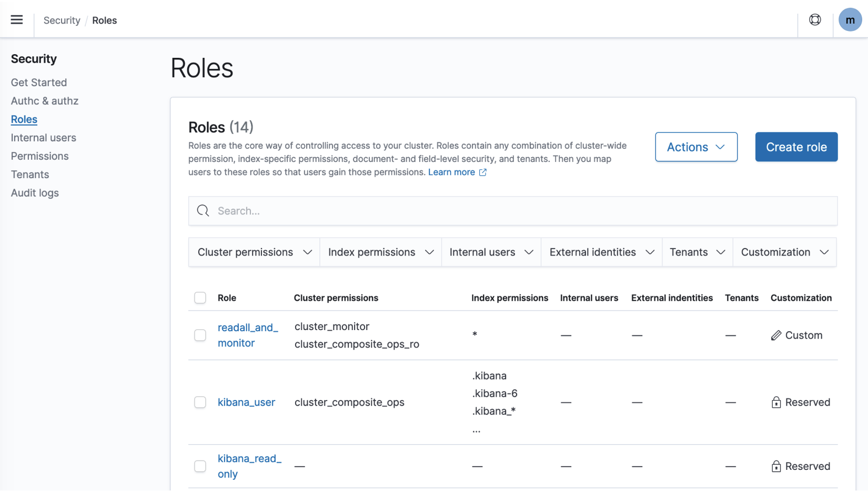Open the Actions dropdown
Viewport: 868px width, 493px height.
[696, 147]
